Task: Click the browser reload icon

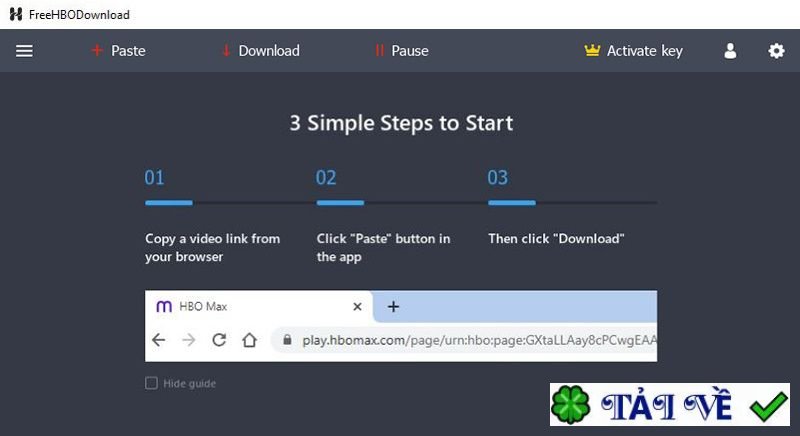Action: click(x=219, y=340)
